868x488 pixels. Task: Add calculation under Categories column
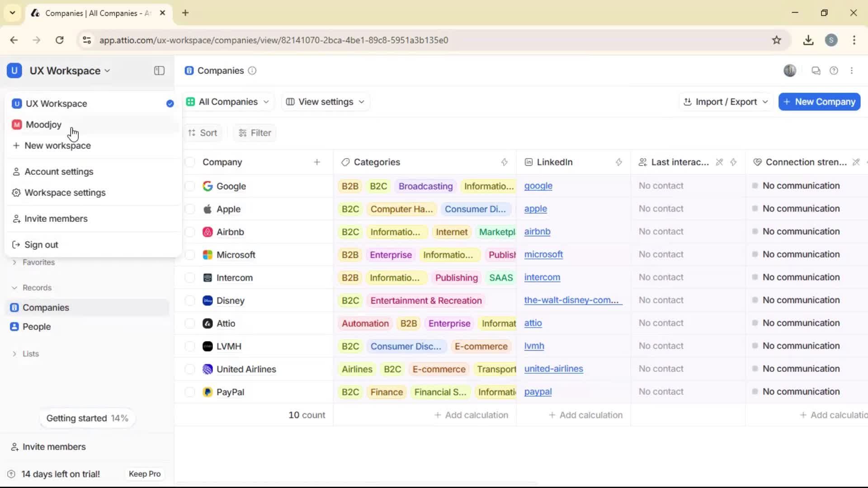[471, 415]
